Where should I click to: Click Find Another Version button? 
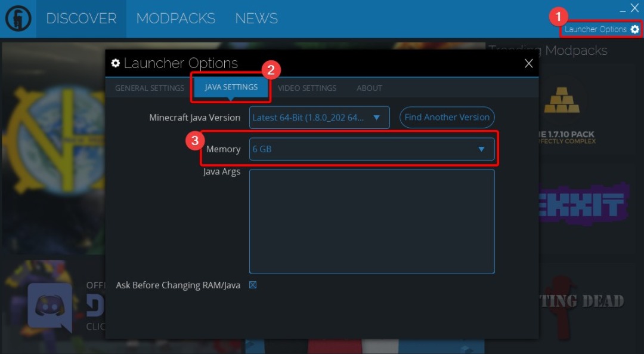point(447,118)
